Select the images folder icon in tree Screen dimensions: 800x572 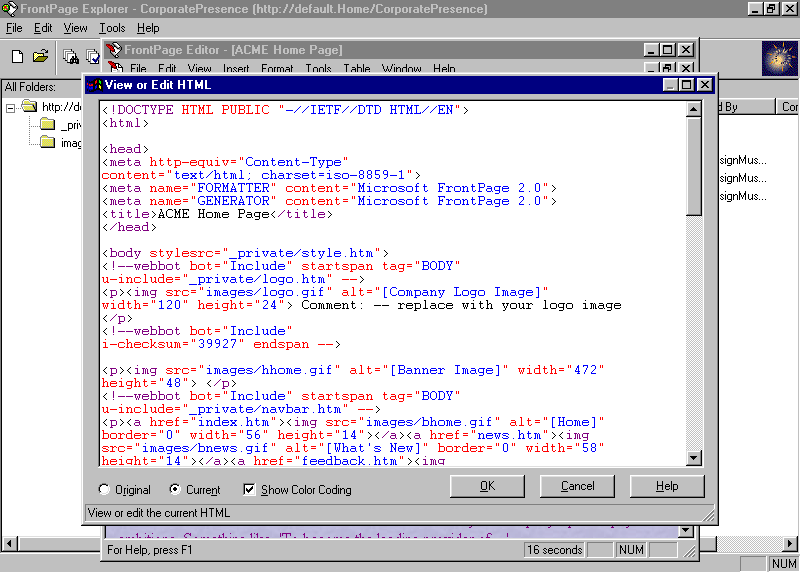tap(47, 142)
